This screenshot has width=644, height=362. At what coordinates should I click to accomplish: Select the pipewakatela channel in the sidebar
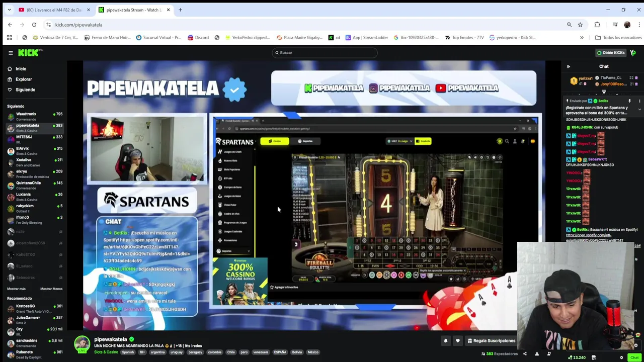coord(34,128)
